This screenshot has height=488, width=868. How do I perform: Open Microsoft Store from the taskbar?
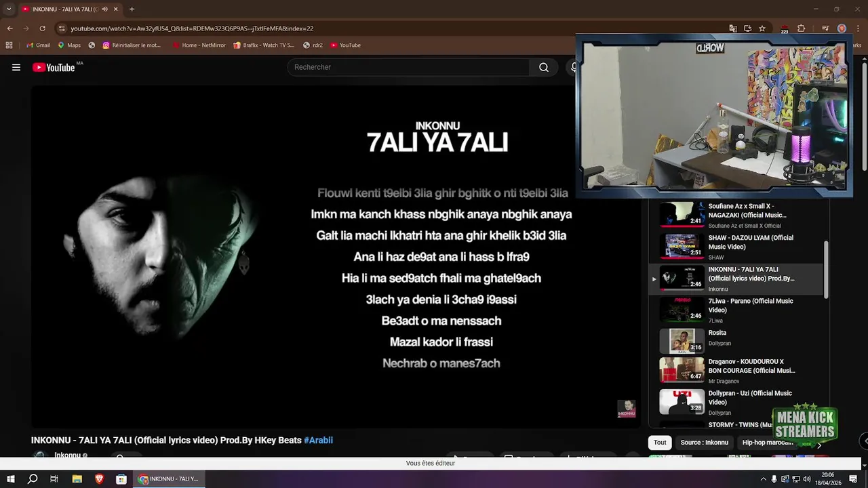(121, 479)
